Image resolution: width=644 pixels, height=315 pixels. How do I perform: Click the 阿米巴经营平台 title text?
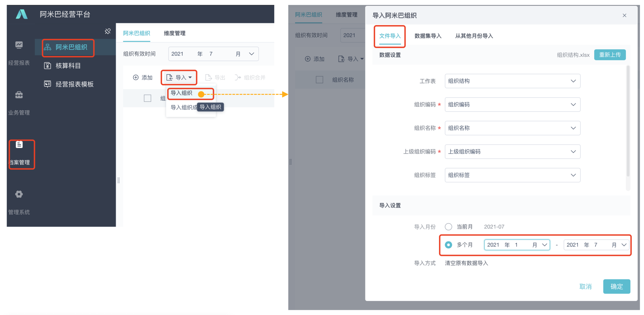(x=65, y=14)
